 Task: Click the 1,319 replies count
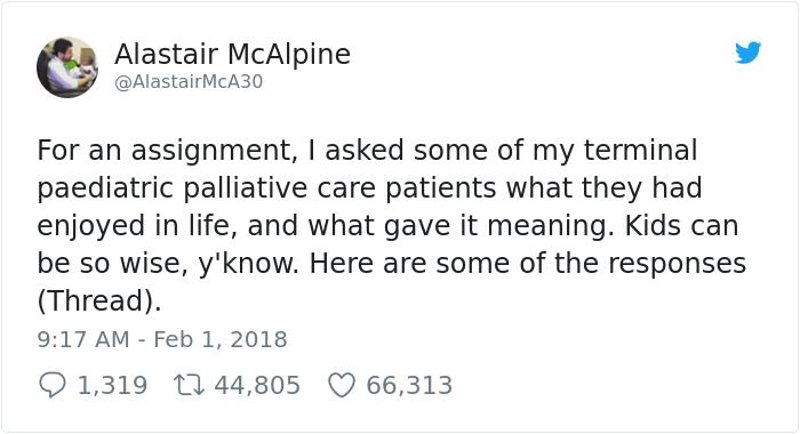pos(111,384)
